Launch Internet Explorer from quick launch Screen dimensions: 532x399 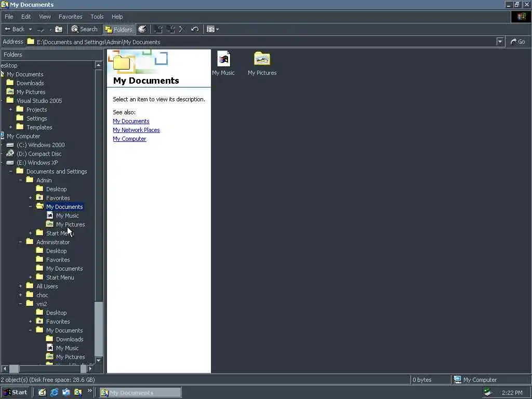54,392
